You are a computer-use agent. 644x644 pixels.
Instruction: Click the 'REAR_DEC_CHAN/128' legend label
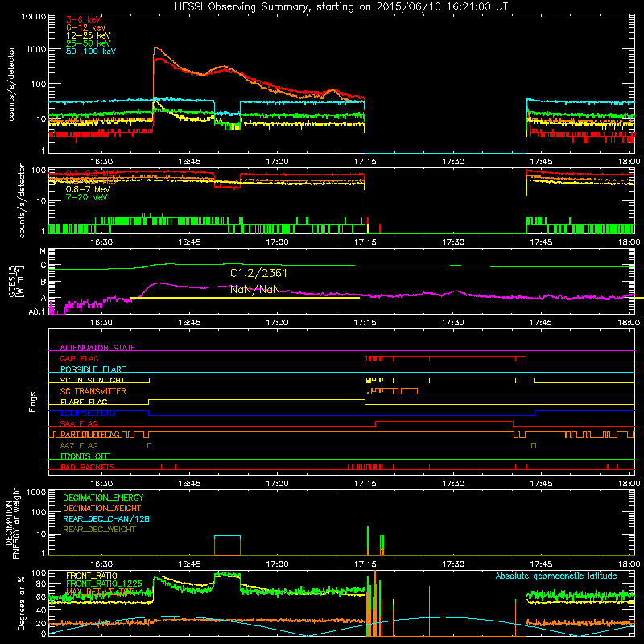coord(106,519)
